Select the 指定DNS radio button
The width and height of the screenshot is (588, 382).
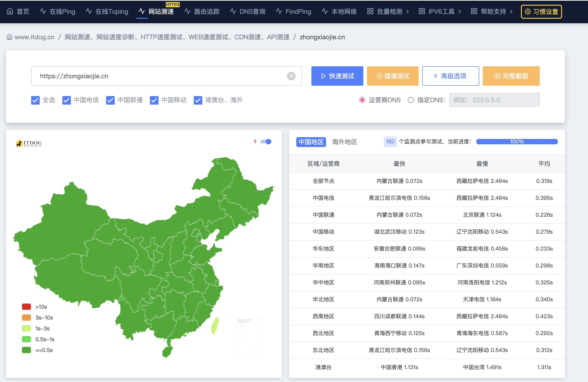pyautogui.click(x=410, y=100)
